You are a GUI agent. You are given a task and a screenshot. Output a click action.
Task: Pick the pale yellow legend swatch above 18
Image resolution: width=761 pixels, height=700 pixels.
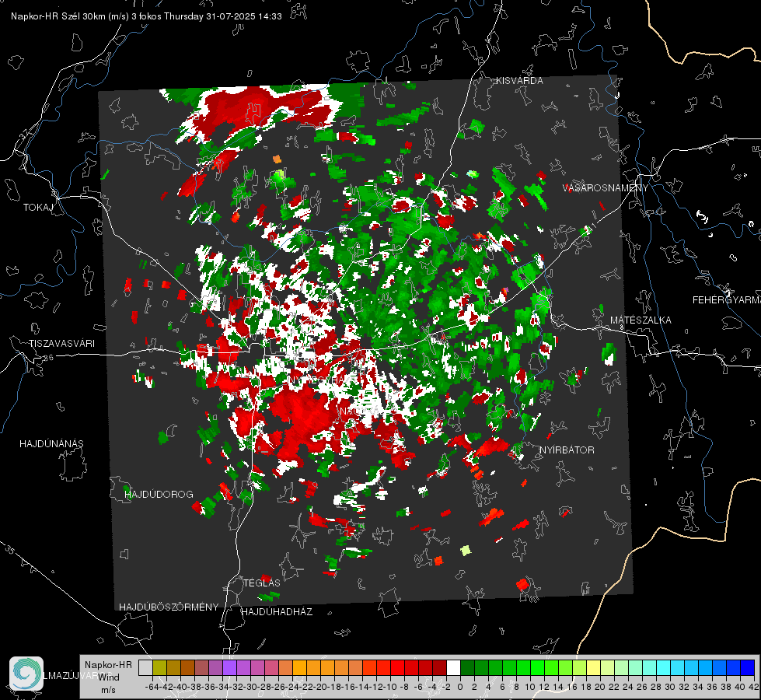click(593, 667)
